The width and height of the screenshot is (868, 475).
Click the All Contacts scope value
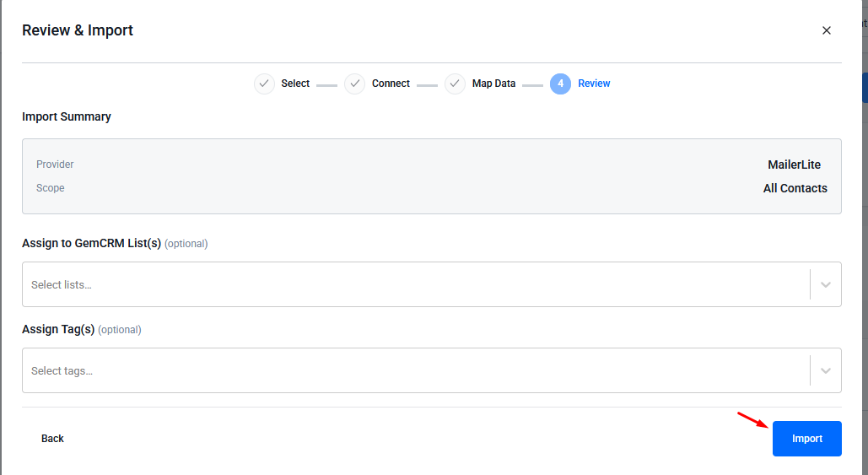pyautogui.click(x=795, y=188)
